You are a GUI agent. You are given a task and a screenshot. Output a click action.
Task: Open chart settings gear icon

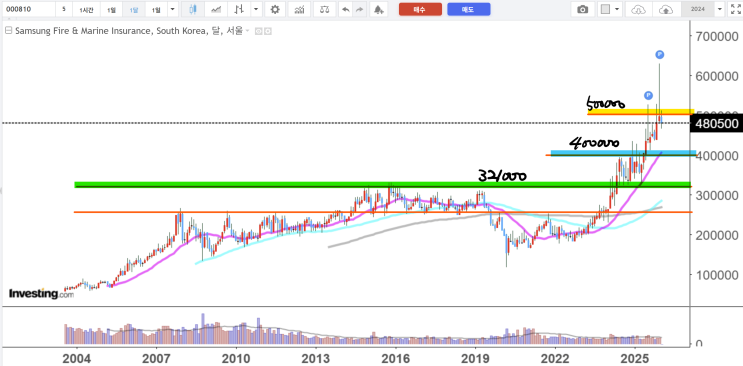[x=275, y=9]
